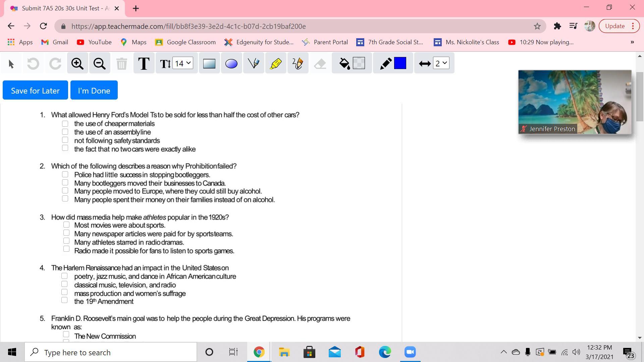
Task: Select the yellow highlighter tool
Action: tap(275, 63)
